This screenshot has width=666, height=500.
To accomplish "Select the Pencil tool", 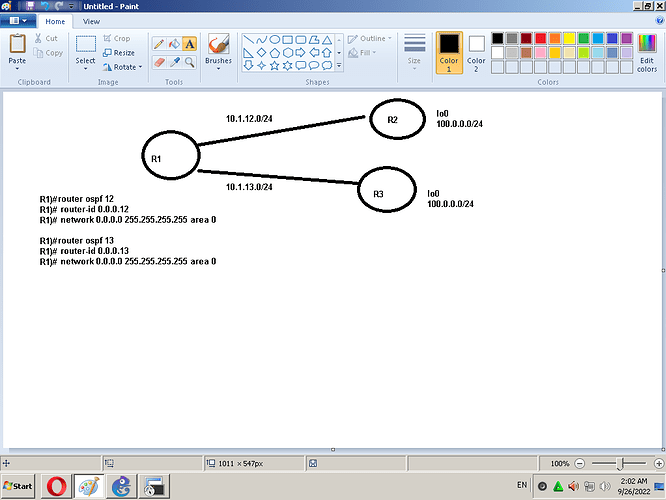I will click(x=159, y=44).
